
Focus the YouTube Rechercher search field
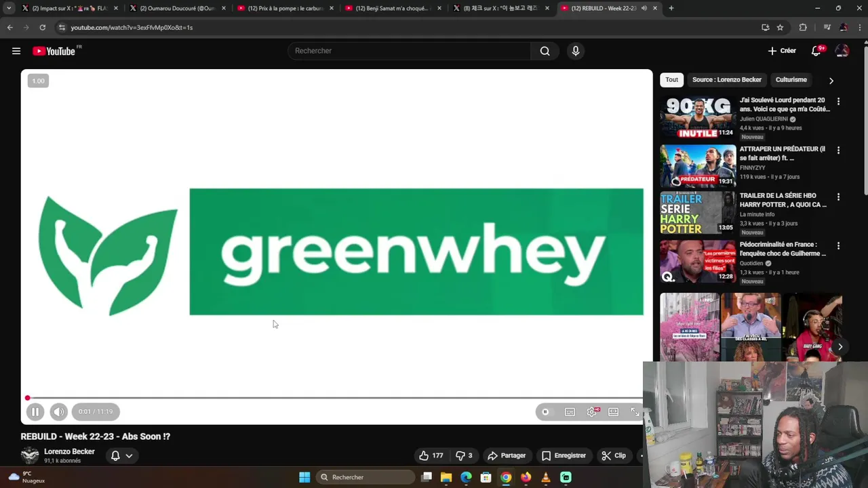point(410,51)
